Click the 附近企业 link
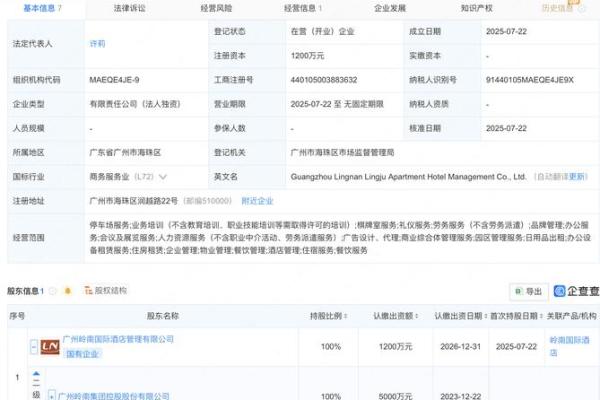Screen dimensions: 600x400 (257, 201)
